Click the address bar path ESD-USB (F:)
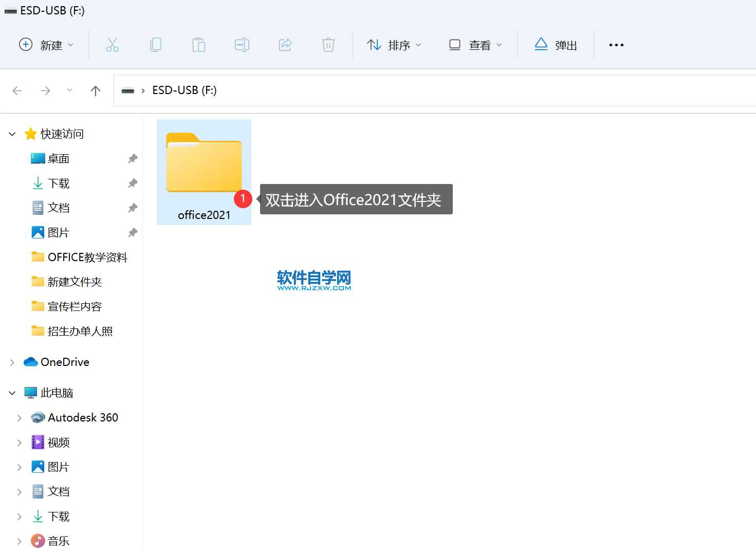The height and width of the screenshot is (551, 756). click(x=184, y=90)
